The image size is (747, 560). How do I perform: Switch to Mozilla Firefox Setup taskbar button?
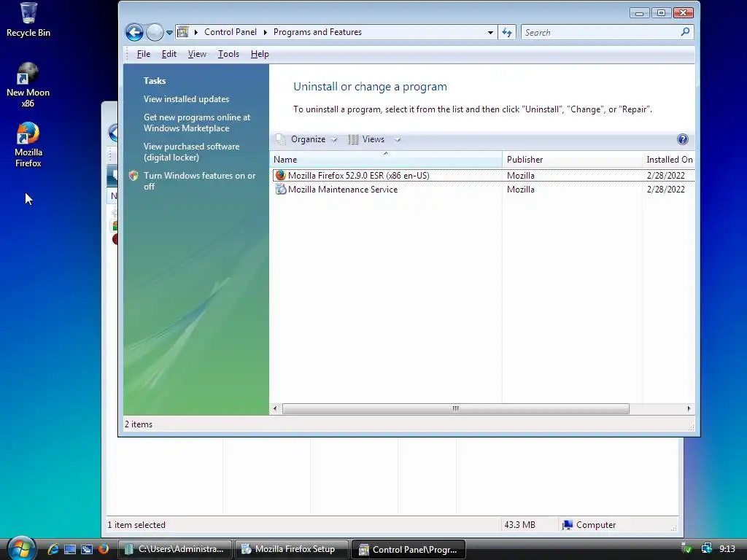tap(291, 549)
